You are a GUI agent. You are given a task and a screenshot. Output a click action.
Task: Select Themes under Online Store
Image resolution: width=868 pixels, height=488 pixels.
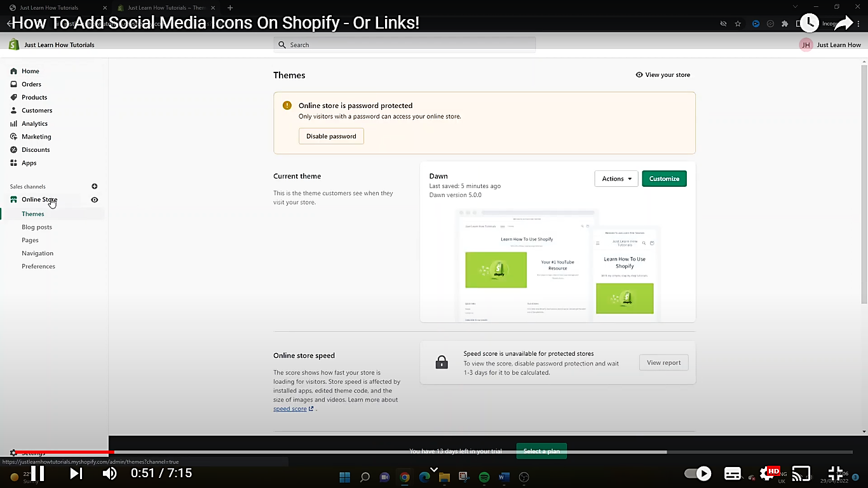[33, 214]
